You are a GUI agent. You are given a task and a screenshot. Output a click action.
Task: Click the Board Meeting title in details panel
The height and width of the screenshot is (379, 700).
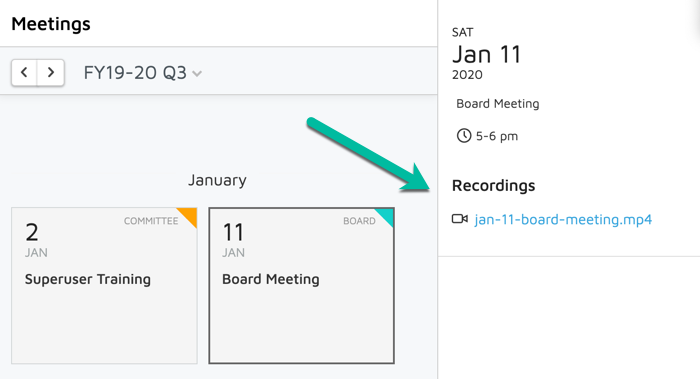tap(498, 104)
